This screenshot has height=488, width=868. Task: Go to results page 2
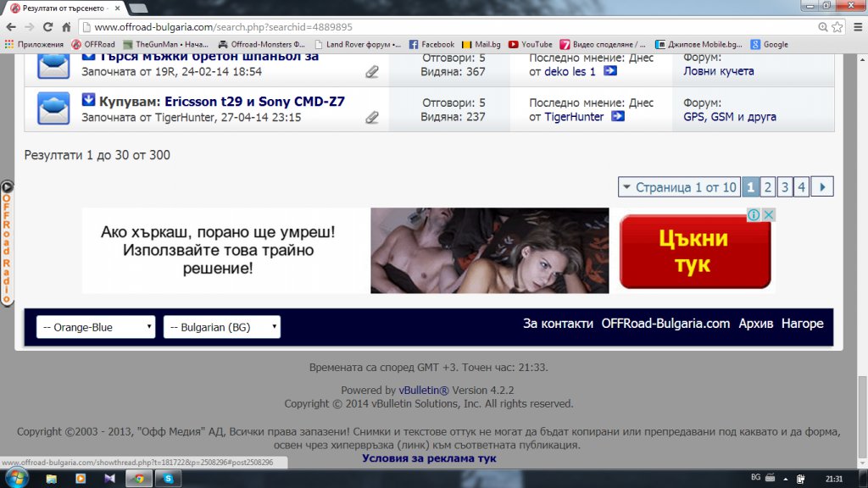pyautogui.click(x=767, y=187)
